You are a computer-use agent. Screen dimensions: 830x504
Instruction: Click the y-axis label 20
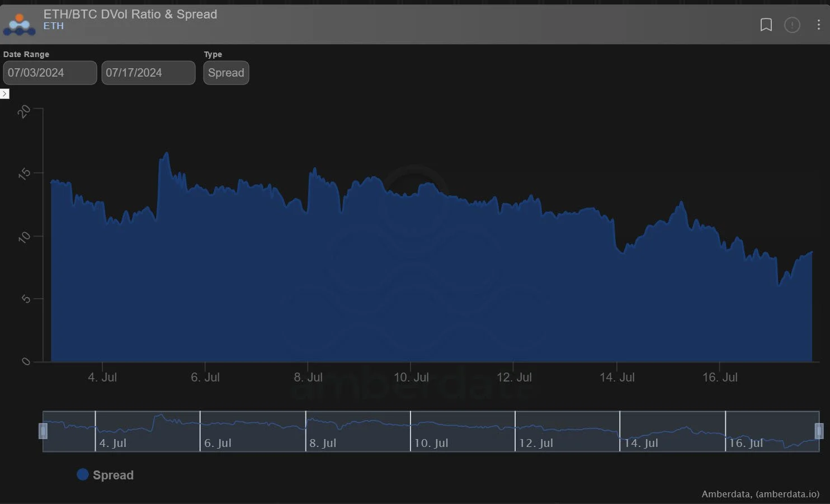[x=24, y=111]
